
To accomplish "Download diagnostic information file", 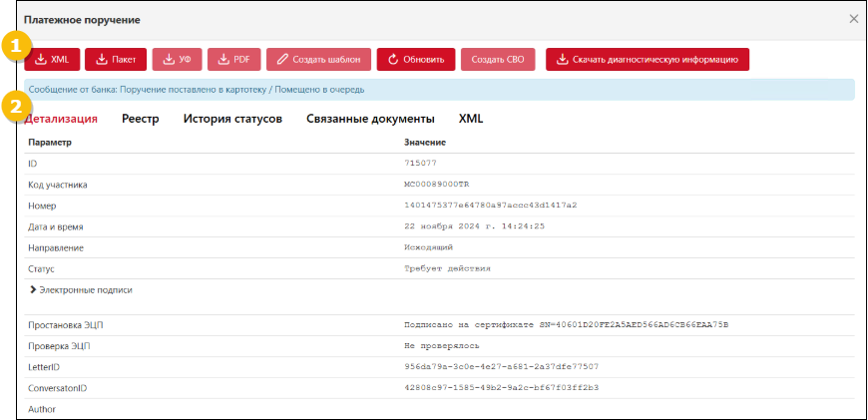I will [x=647, y=60].
